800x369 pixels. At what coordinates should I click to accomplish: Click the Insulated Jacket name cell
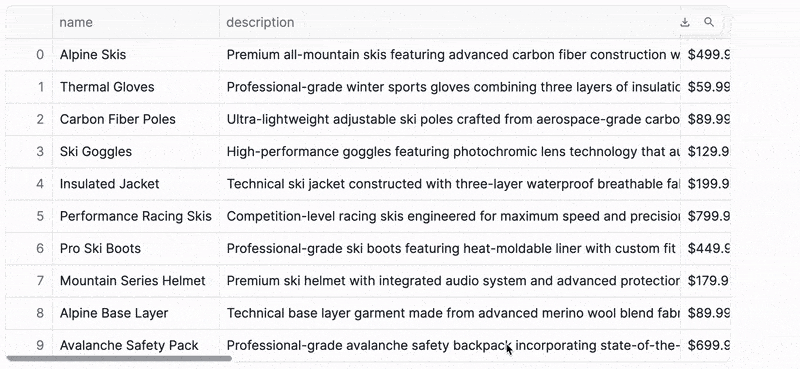click(x=136, y=184)
